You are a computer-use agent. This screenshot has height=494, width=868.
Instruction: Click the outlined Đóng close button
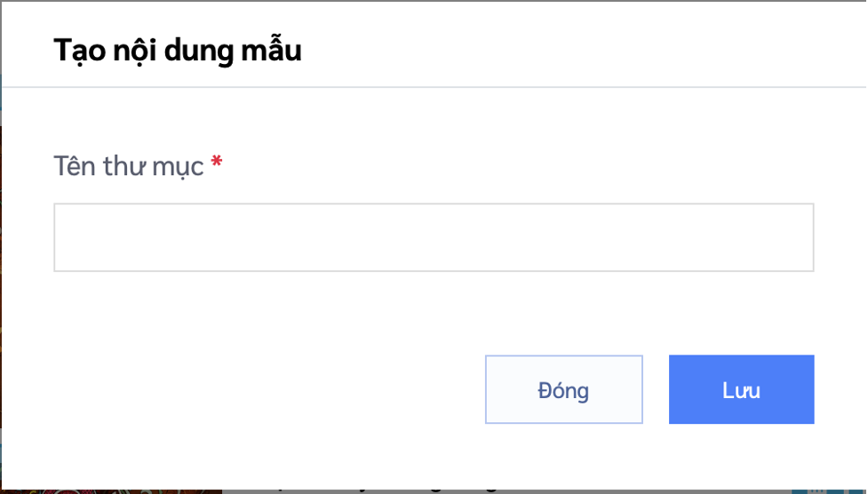[x=563, y=389]
